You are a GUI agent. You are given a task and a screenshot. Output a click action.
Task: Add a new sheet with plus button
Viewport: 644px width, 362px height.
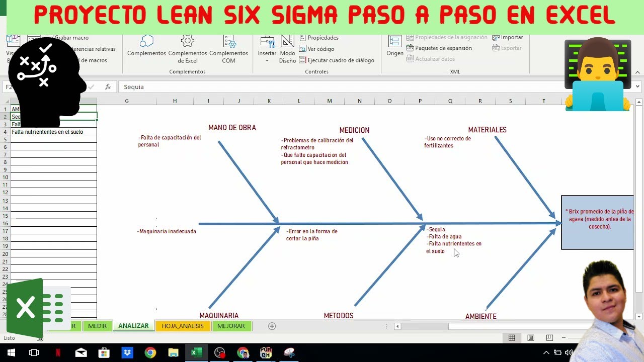pyautogui.click(x=272, y=326)
